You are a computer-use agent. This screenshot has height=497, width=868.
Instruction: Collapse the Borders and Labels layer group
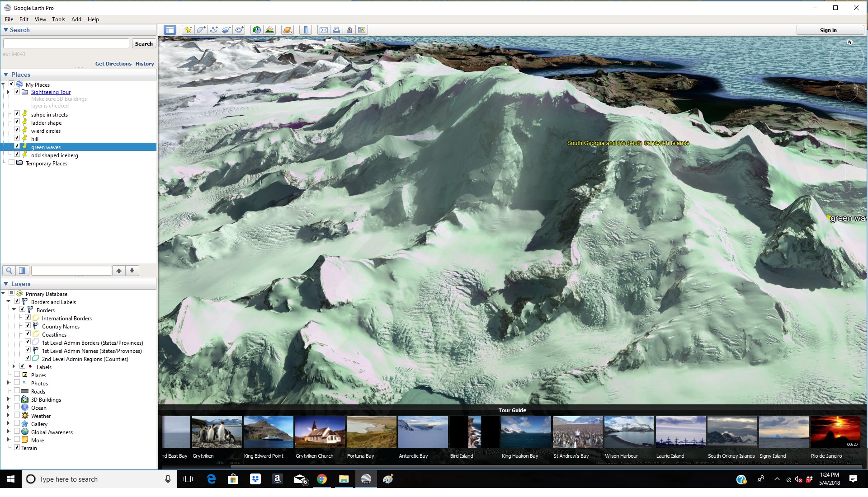(8, 301)
